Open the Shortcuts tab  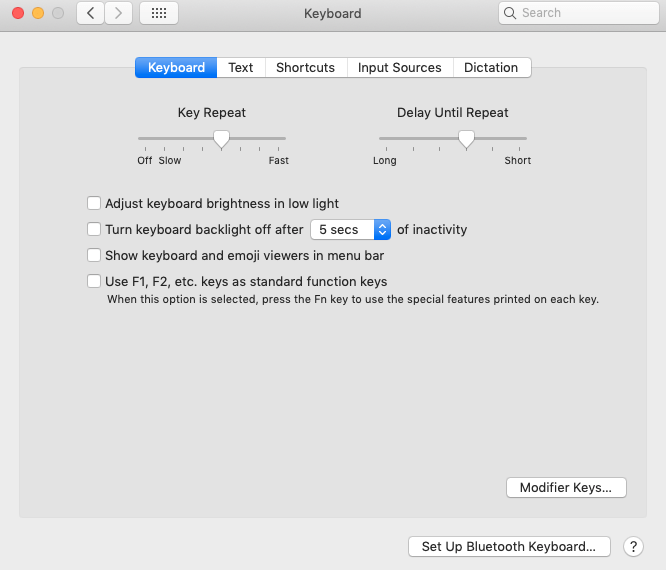[305, 67]
